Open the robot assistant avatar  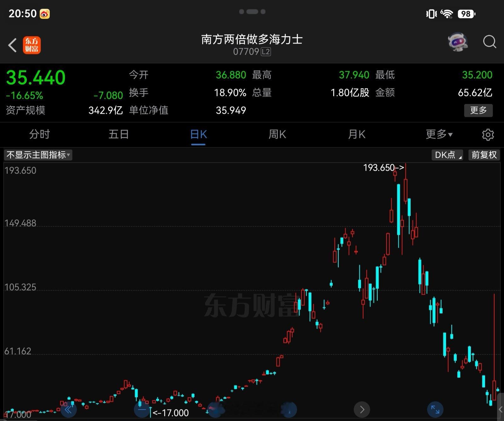(x=458, y=42)
